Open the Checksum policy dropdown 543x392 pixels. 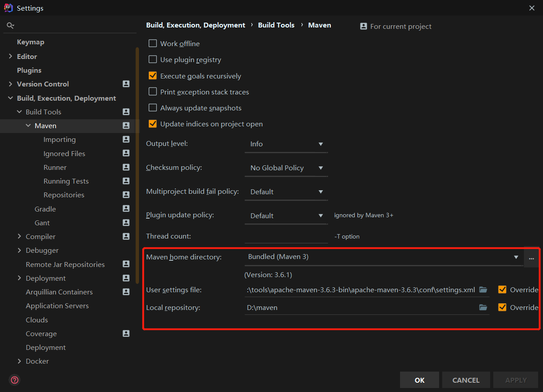(286, 168)
